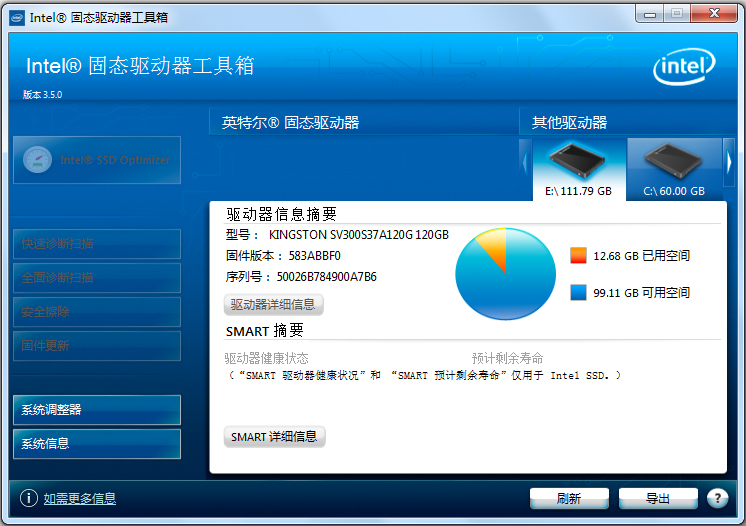Click the model text KINGSTON SV300S37A120G 120GB

[x=359, y=235]
